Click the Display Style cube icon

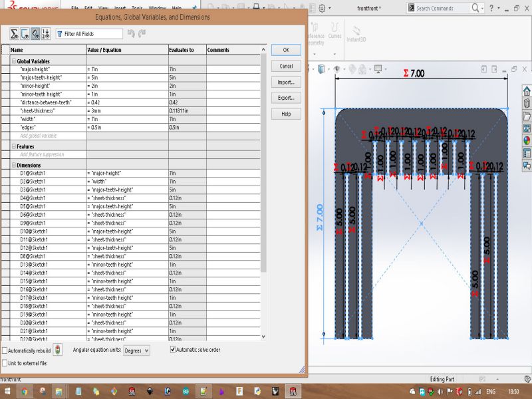pyautogui.click(x=321, y=69)
